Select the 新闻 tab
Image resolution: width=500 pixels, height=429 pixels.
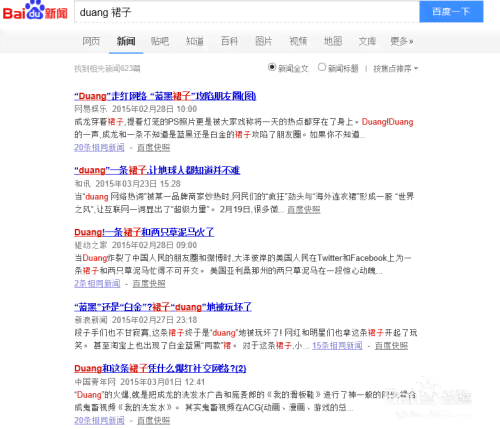(126, 41)
